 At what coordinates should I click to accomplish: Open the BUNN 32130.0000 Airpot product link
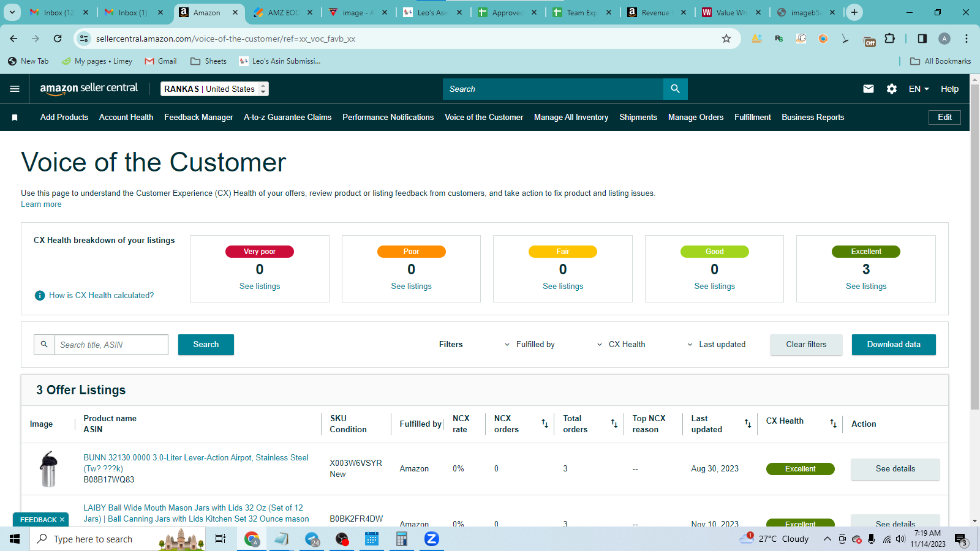click(x=196, y=463)
